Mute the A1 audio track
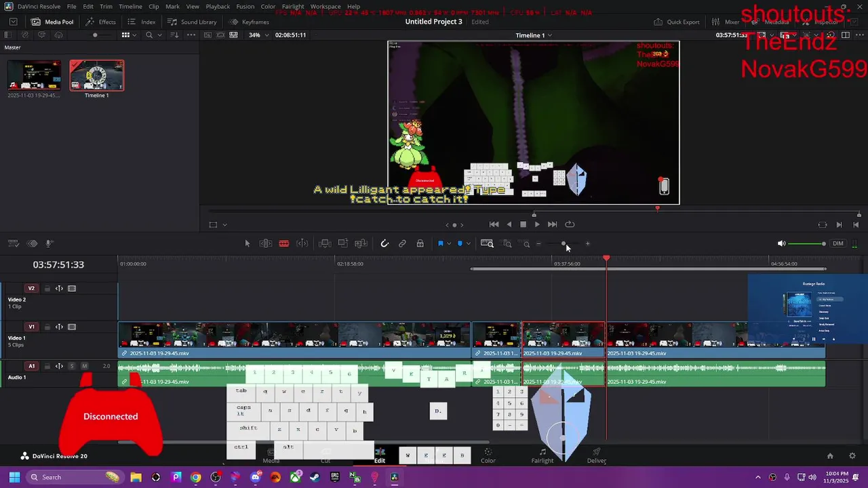This screenshot has height=488, width=868. coord(84,366)
